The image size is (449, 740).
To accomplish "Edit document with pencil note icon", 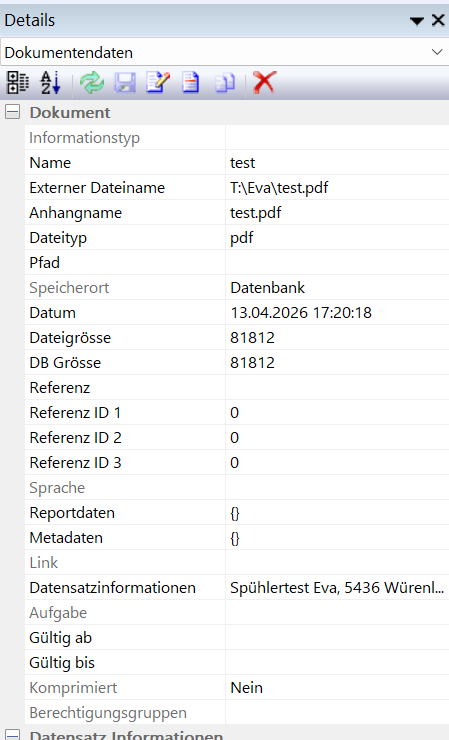I will (x=158, y=83).
